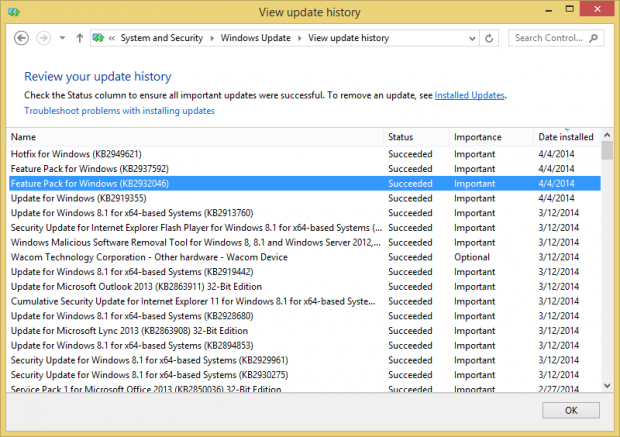Click 4/4/2014 date in KB2937592 row
The width and height of the screenshot is (620, 437).
[556, 169]
